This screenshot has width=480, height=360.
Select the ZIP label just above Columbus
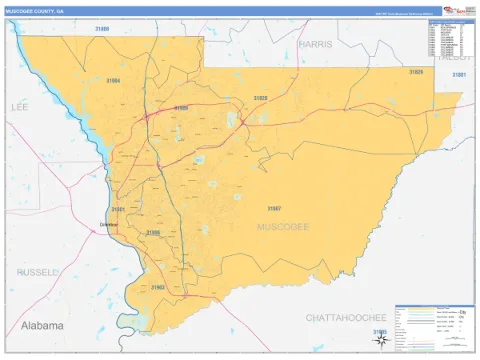[x=118, y=209]
